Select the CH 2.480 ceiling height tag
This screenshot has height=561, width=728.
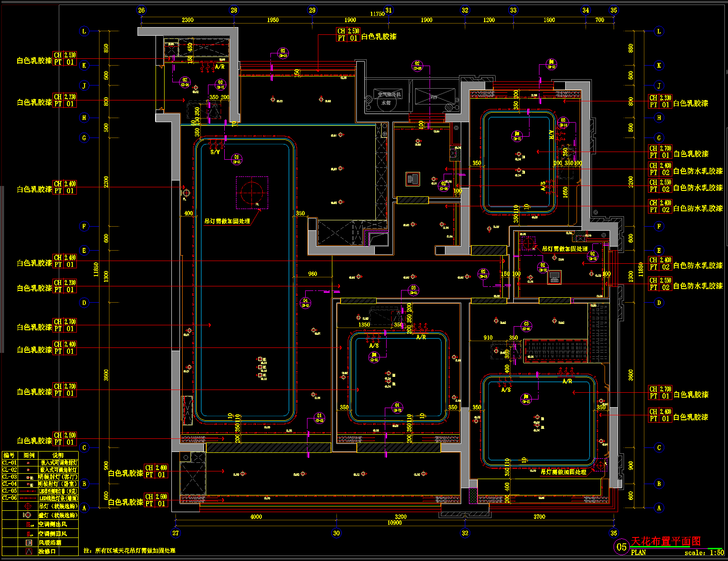click(65, 261)
